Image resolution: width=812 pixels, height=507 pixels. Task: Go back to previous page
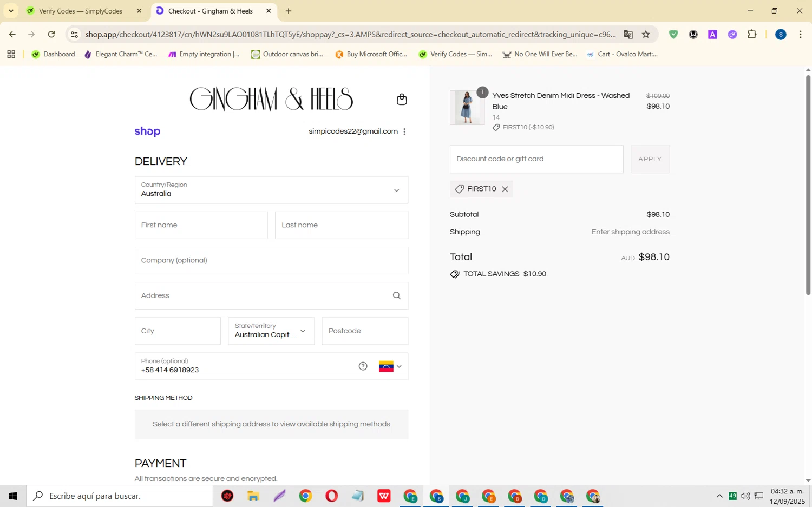pyautogui.click(x=12, y=34)
